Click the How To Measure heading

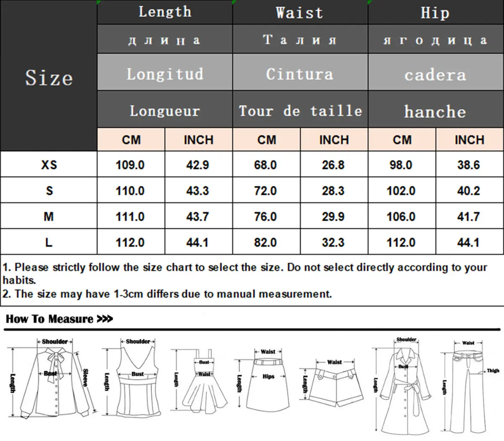(50, 319)
